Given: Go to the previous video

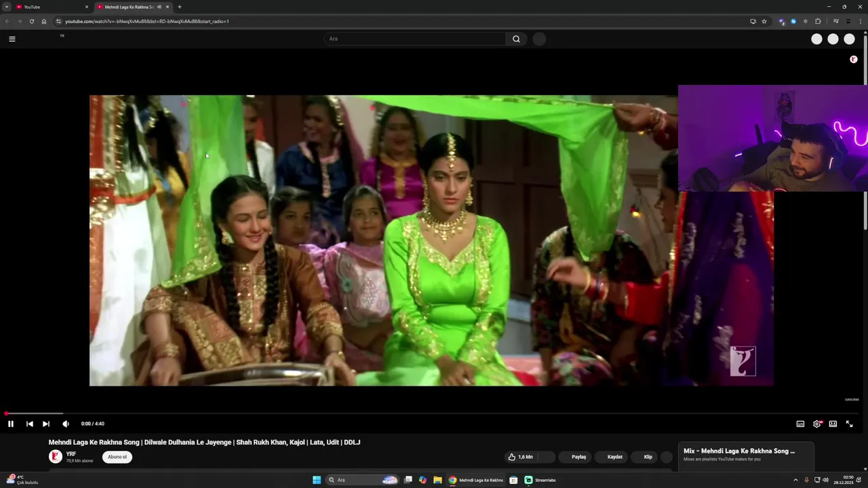Looking at the screenshot, I should pos(30,424).
